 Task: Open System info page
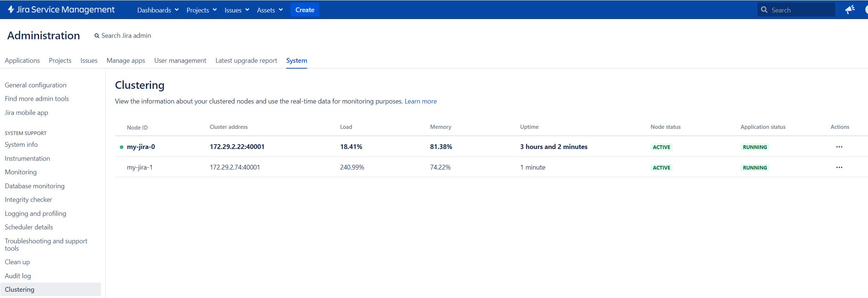[21, 145]
